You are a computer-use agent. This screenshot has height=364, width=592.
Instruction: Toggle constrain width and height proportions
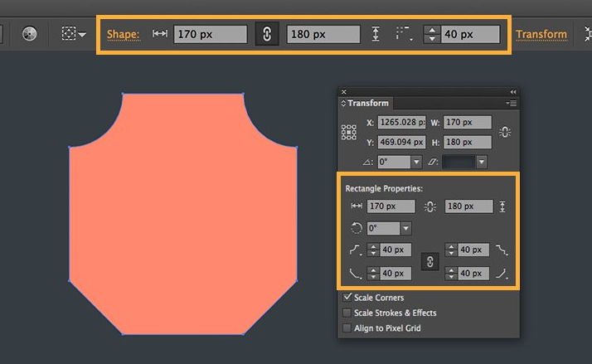point(505,132)
